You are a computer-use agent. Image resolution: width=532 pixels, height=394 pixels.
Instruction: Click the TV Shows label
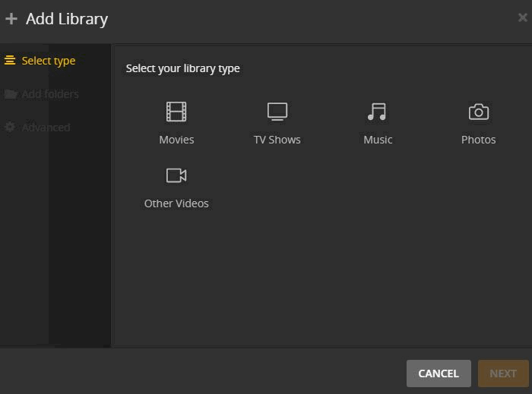click(277, 140)
